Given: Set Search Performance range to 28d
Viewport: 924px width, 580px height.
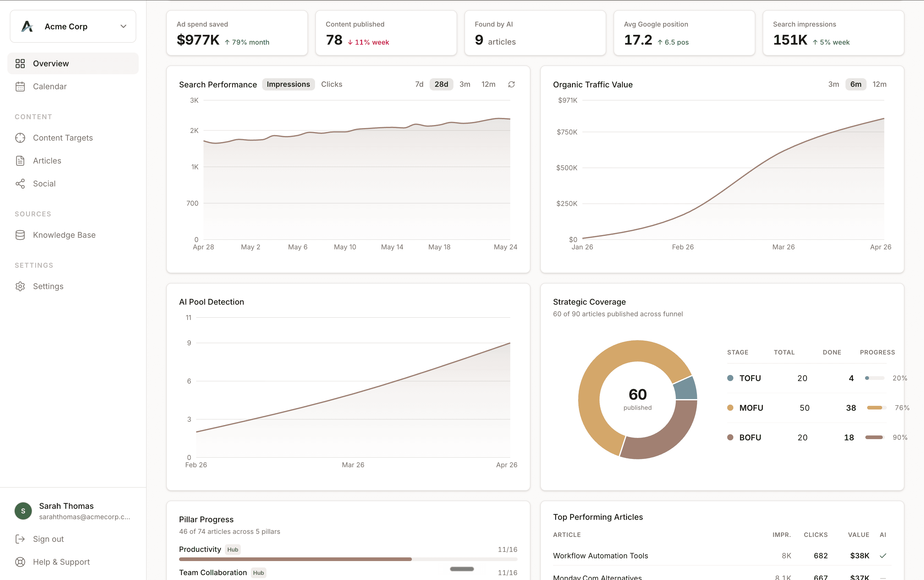Looking at the screenshot, I should pyautogui.click(x=441, y=84).
